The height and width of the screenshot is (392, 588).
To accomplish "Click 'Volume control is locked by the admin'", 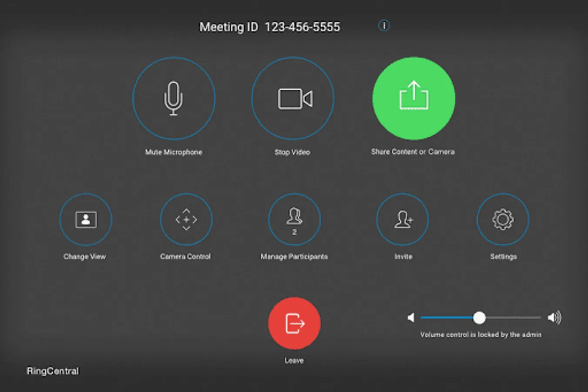I will (x=481, y=335).
